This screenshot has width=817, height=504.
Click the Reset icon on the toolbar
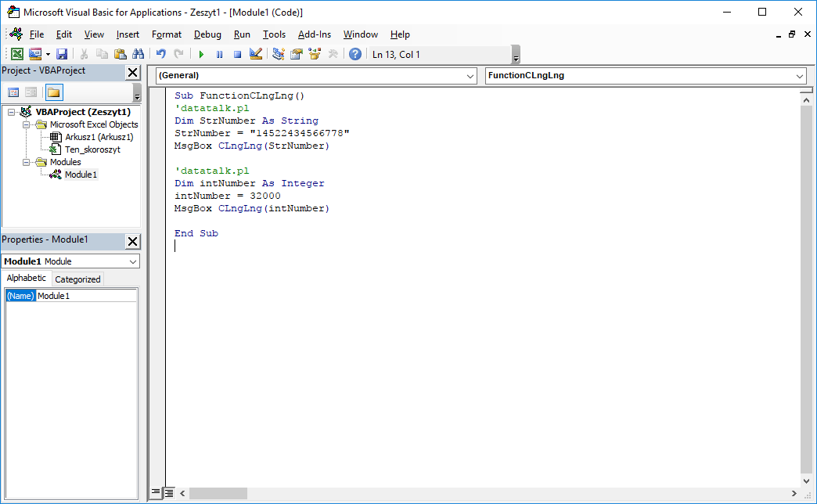pos(237,53)
